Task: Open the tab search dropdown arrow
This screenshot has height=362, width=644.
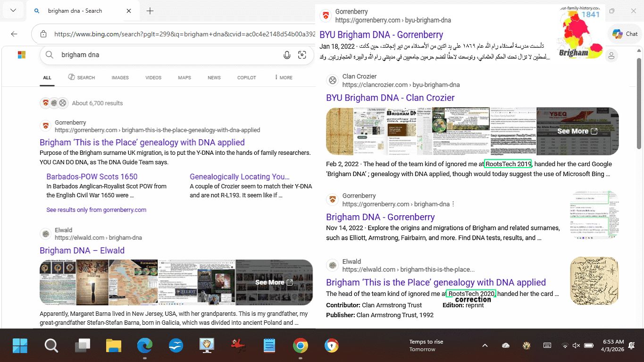Action: point(13,11)
